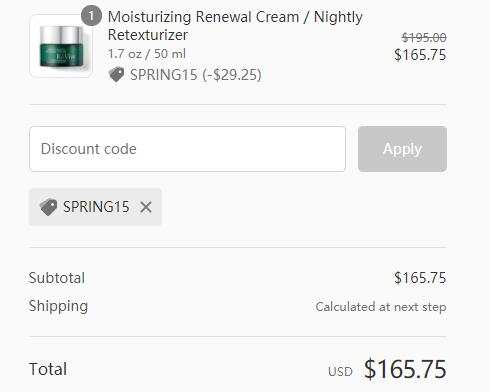The height and width of the screenshot is (392, 490).
Task: Click the tag icon beside SPRING15 (-$29.25)
Action: pos(116,74)
